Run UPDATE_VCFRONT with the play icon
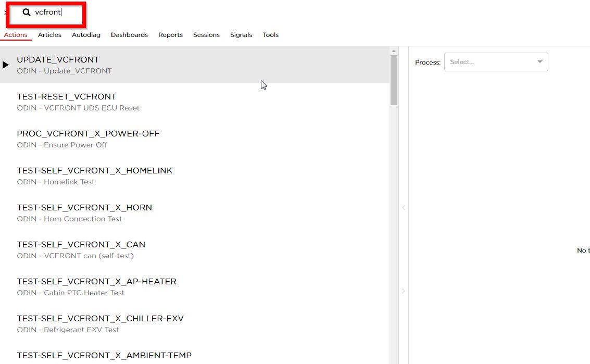The width and height of the screenshot is (590, 364). [x=6, y=65]
